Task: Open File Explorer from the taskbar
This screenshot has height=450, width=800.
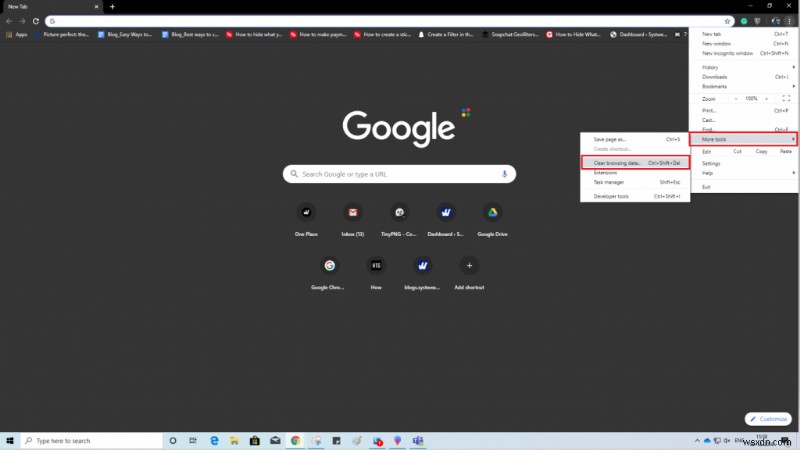Action: 234,440
